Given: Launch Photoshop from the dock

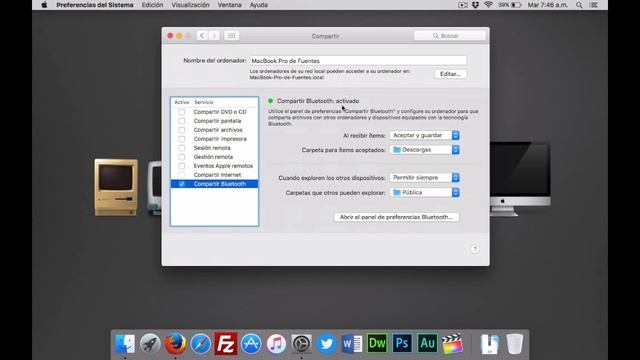Looking at the screenshot, I should tap(402, 344).
